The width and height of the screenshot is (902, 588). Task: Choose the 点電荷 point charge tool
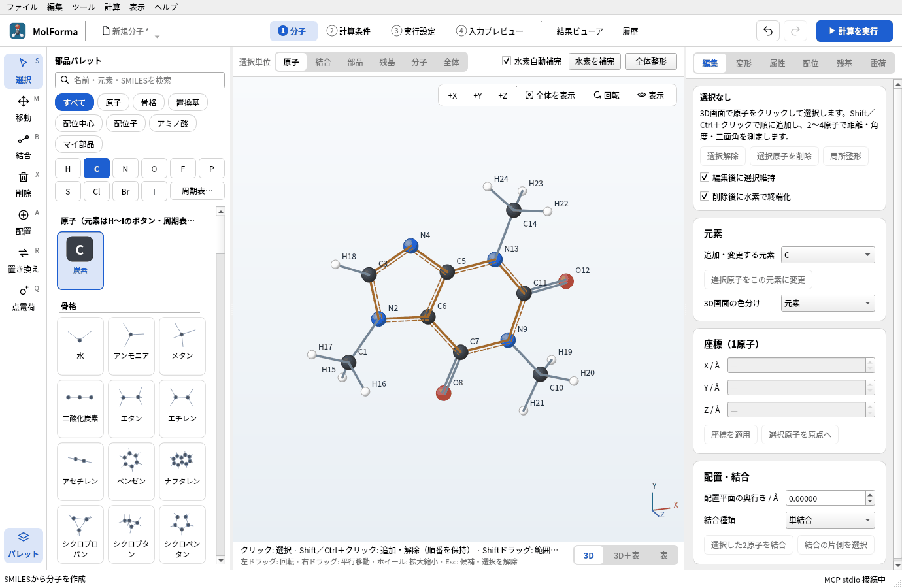24,298
